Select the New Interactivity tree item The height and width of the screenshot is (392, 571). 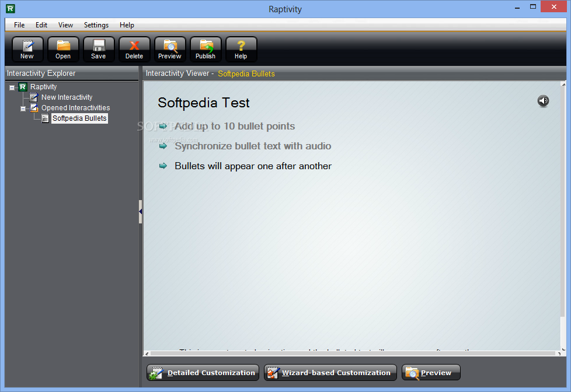point(67,97)
